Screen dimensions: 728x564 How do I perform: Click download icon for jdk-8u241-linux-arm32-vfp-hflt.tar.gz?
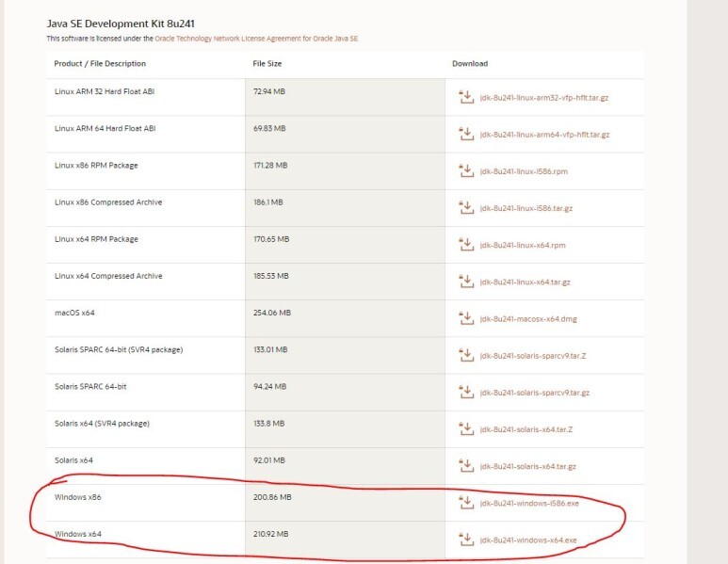point(466,97)
